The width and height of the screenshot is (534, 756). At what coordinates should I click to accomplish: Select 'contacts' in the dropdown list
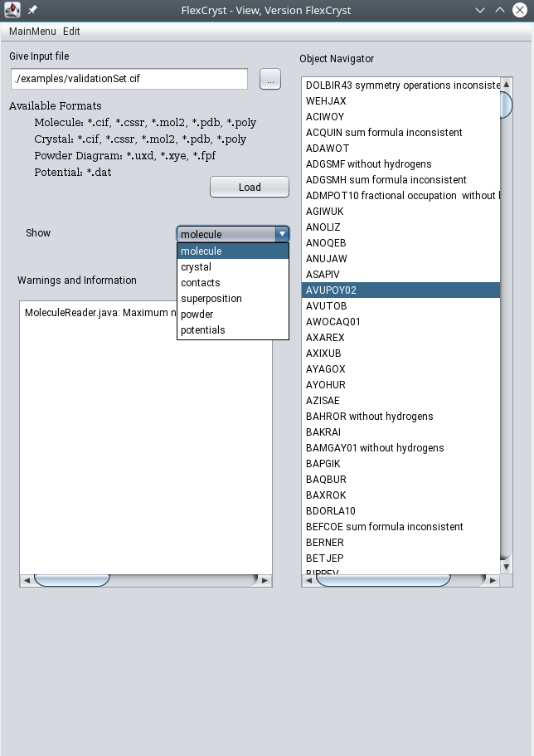click(233, 282)
